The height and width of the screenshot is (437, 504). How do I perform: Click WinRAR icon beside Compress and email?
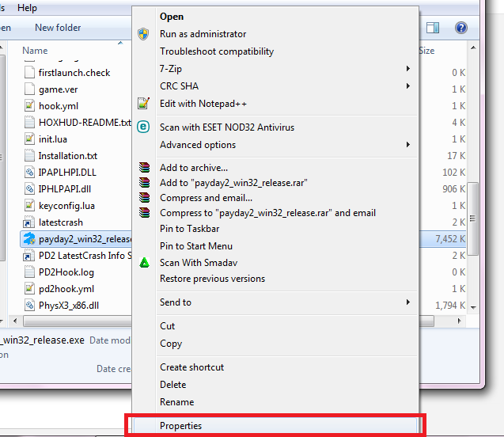click(x=144, y=197)
